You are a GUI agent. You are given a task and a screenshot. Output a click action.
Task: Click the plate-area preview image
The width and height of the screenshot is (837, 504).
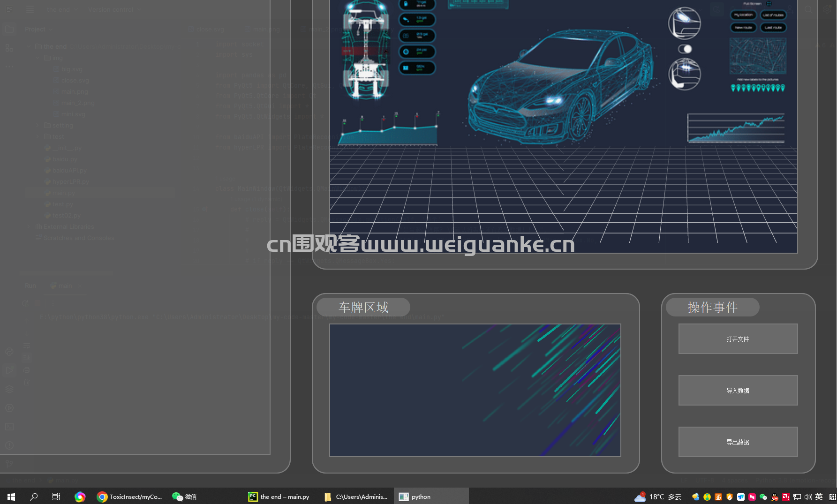click(475, 390)
